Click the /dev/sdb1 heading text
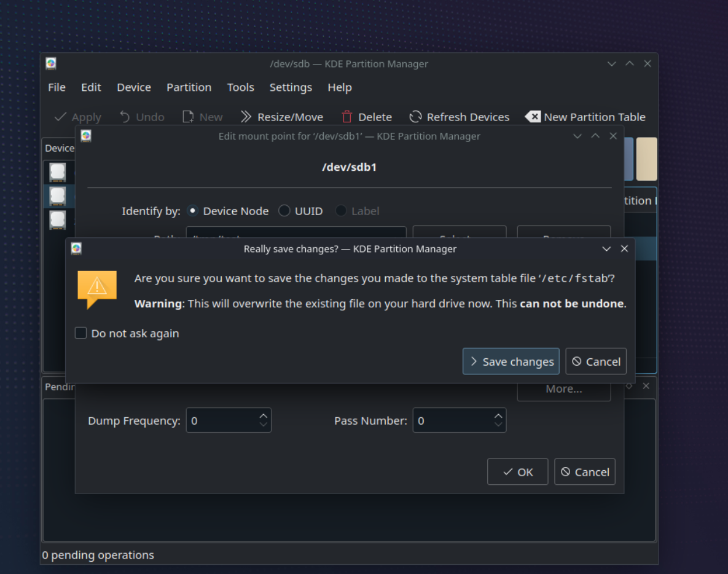Viewport: 728px width, 574px height. tap(349, 167)
